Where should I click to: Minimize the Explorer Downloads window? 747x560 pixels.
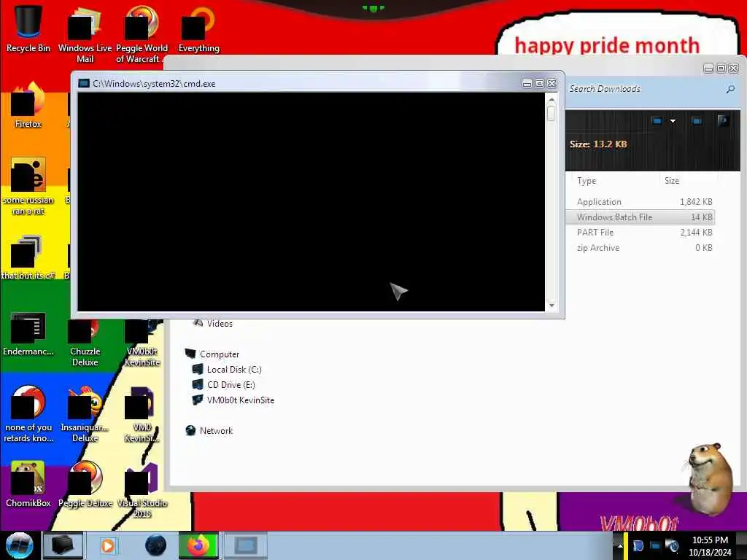[708, 68]
